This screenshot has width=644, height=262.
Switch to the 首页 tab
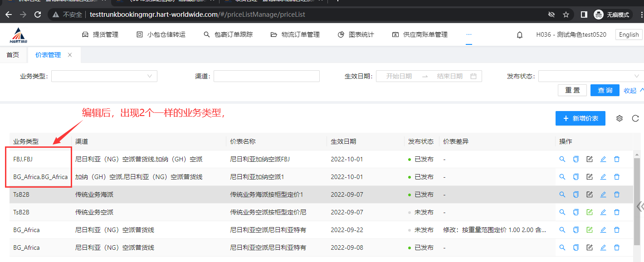pyautogui.click(x=13, y=55)
